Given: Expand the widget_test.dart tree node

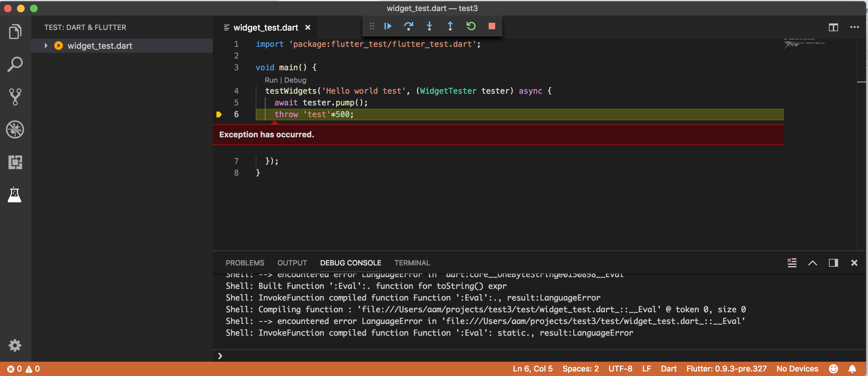Looking at the screenshot, I should tap(46, 46).
